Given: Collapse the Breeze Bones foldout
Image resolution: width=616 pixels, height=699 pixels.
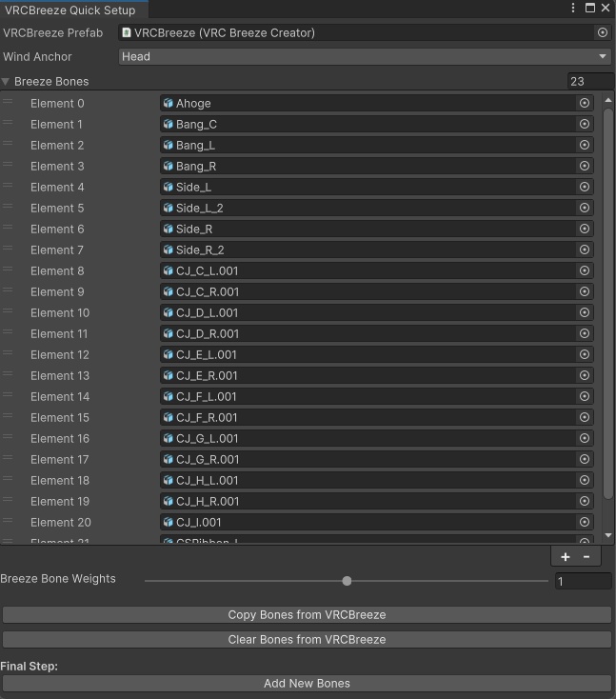Looking at the screenshot, I should click(x=6, y=82).
